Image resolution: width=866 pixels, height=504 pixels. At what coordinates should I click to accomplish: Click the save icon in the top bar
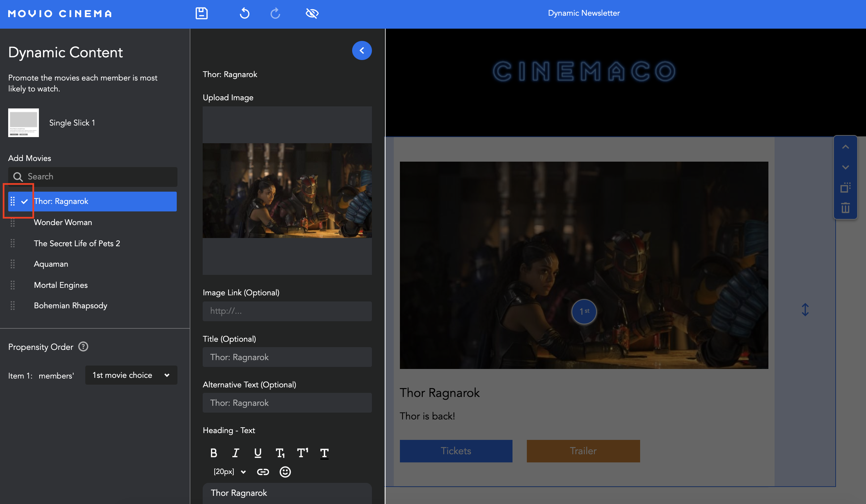pos(202,13)
